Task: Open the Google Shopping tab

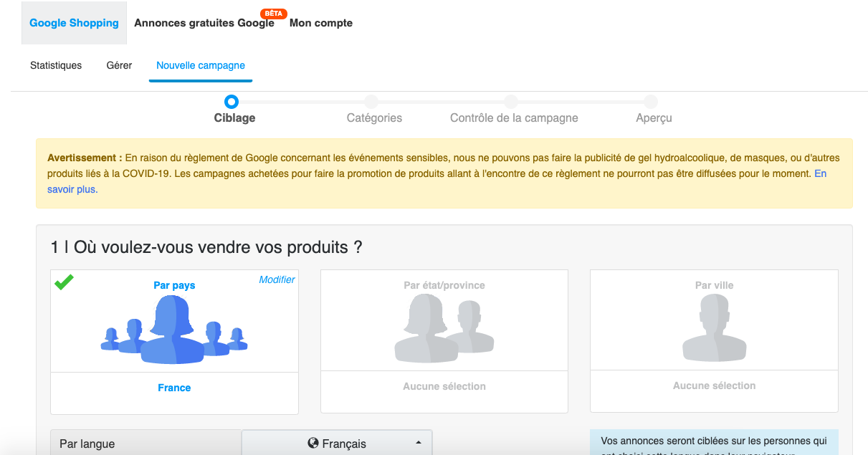Action: click(x=74, y=23)
